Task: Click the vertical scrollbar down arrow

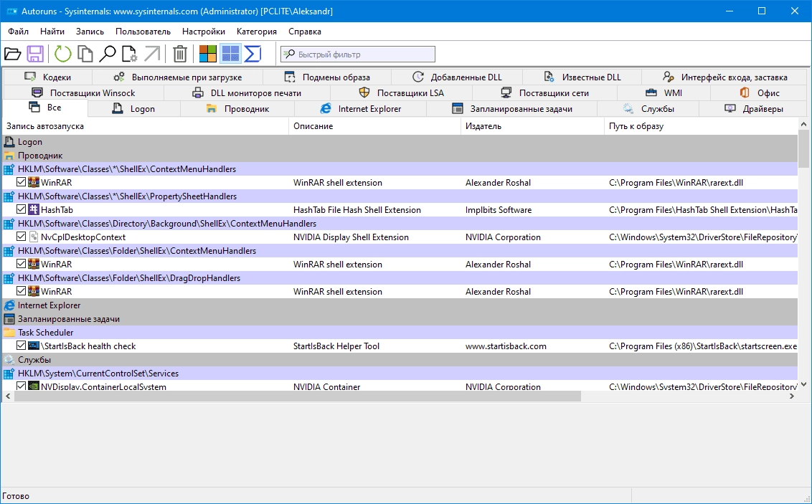Action: point(803,384)
